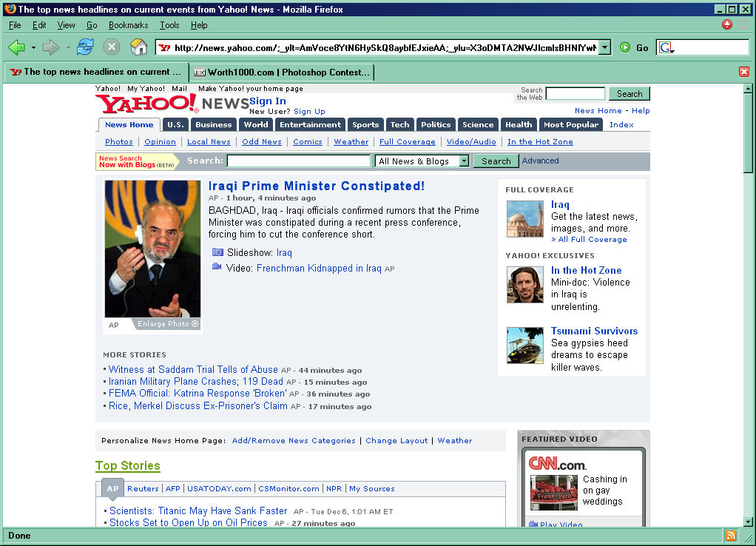The width and height of the screenshot is (756, 546).
Task: Open the View menu
Action: click(66, 25)
